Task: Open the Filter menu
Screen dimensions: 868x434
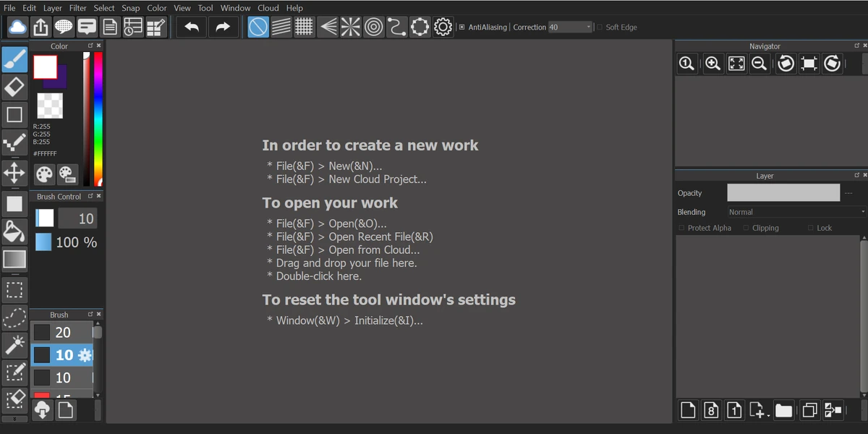Action: (x=78, y=8)
